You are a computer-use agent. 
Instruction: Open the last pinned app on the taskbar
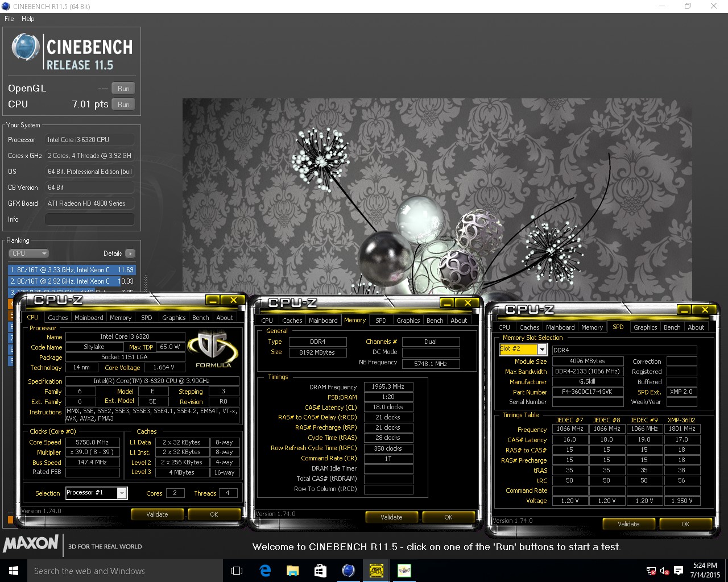pos(404,571)
